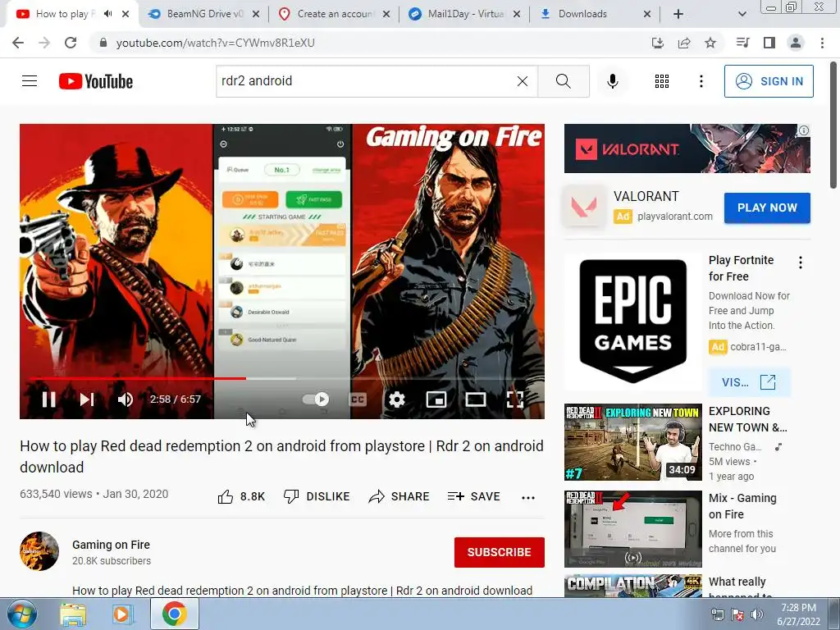840x630 pixels.
Task: Switch to Mail1Day tab
Action: tap(465, 14)
